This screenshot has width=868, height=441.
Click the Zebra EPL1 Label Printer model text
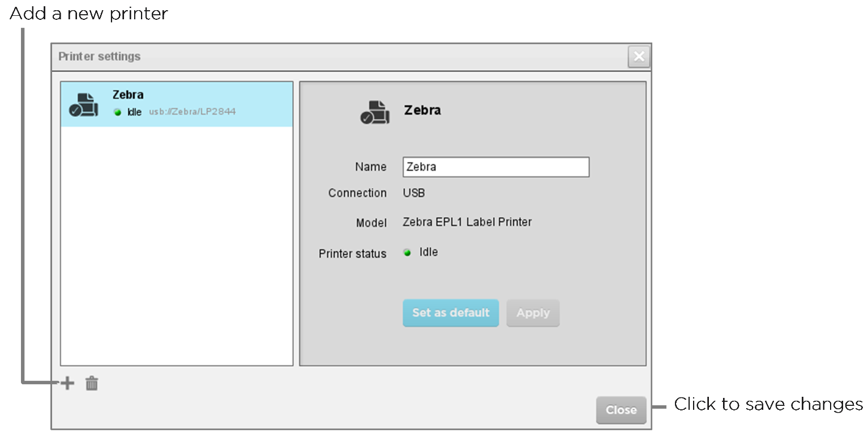[x=467, y=222]
